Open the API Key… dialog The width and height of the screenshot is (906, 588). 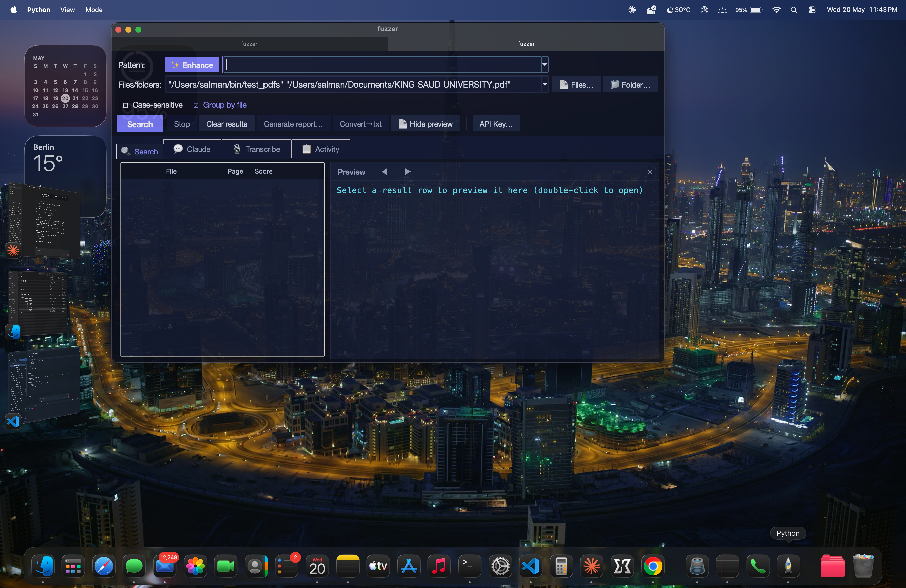pos(496,124)
